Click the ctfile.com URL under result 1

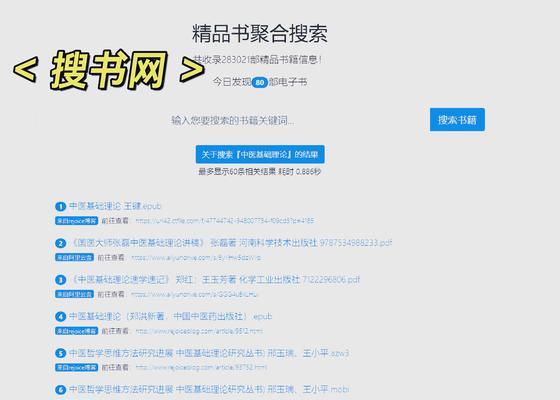225,221
